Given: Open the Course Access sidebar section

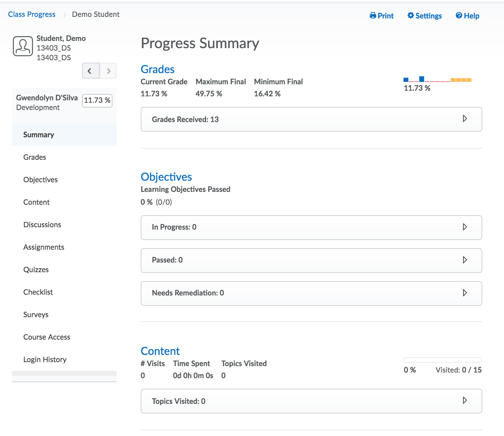Looking at the screenshot, I should (x=47, y=337).
